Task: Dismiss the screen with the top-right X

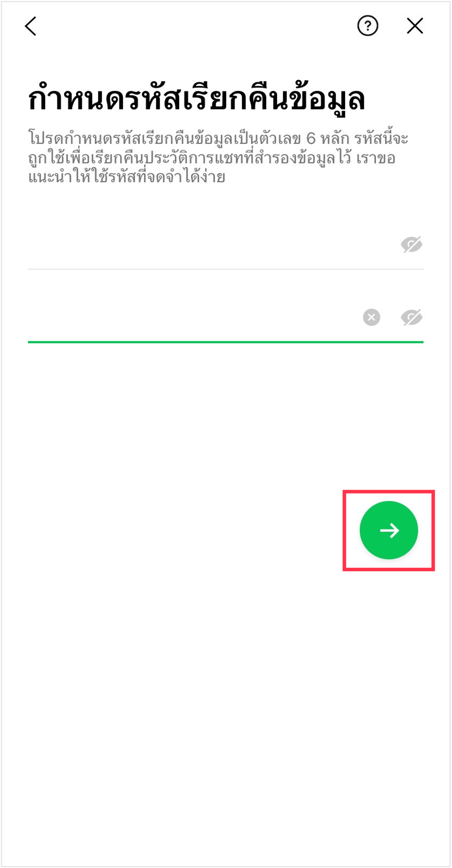Action: [415, 26]
